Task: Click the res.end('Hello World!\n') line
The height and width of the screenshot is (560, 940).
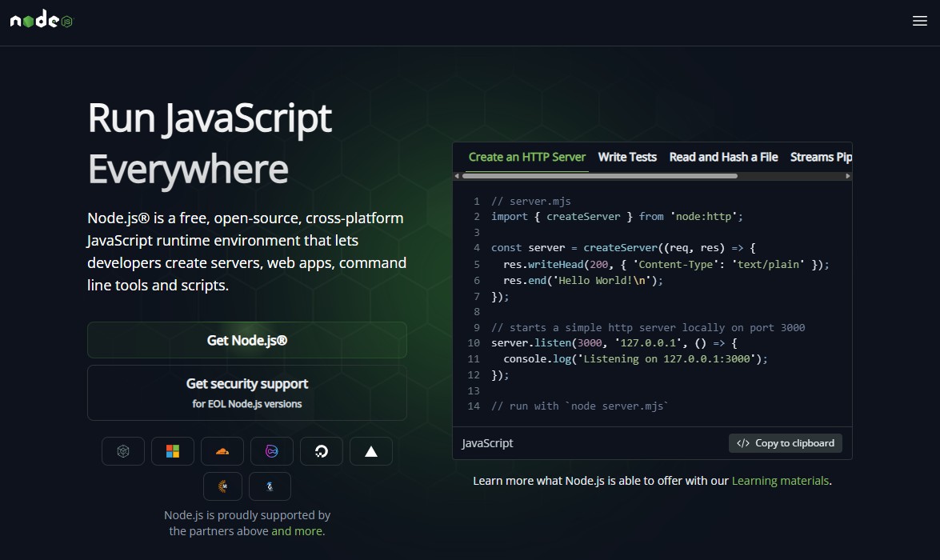Action: (x=582, y=281)
